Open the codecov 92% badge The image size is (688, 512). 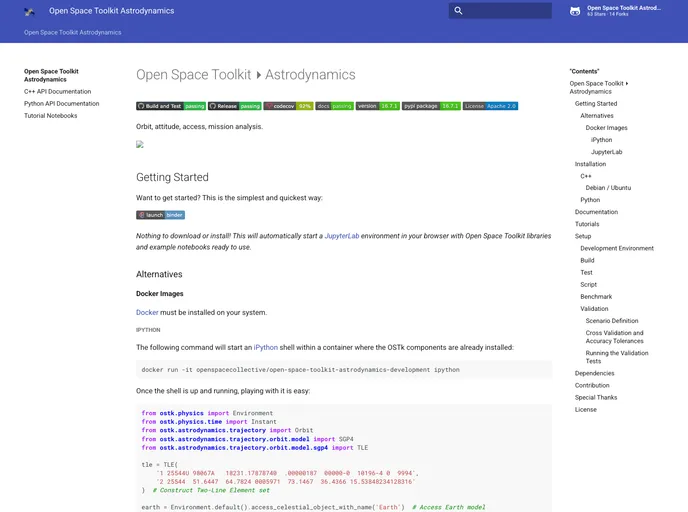288,106
